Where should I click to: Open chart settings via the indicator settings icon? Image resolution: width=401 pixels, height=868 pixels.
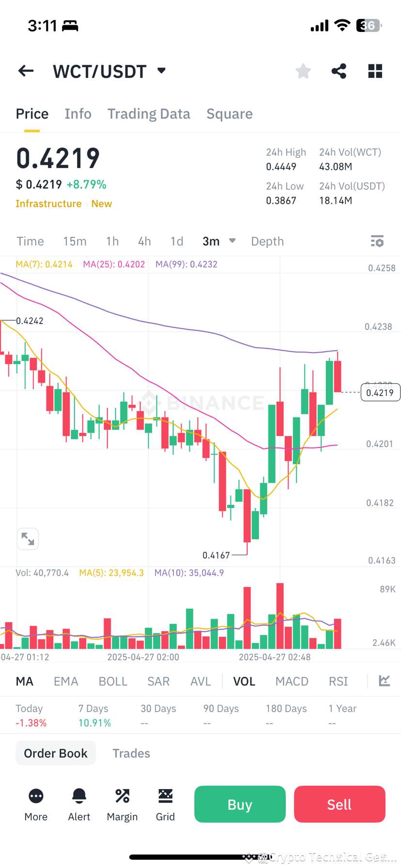tap(377, 241)
